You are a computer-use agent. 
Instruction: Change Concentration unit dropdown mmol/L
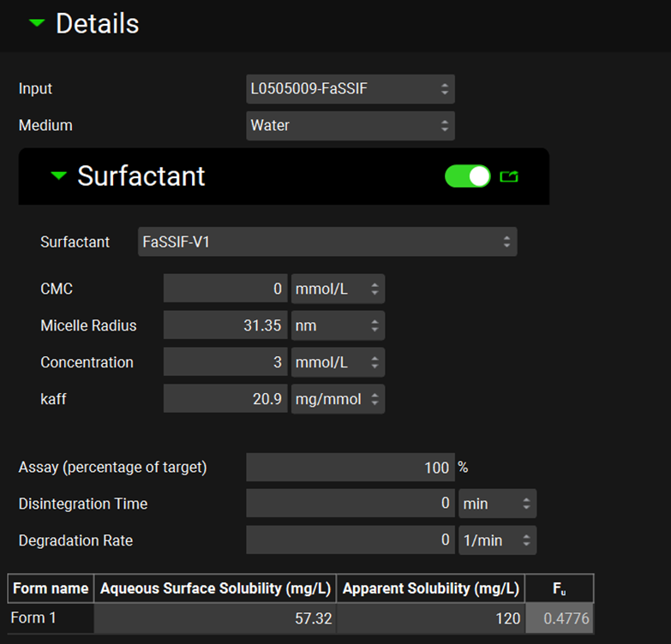pos(338,363)
